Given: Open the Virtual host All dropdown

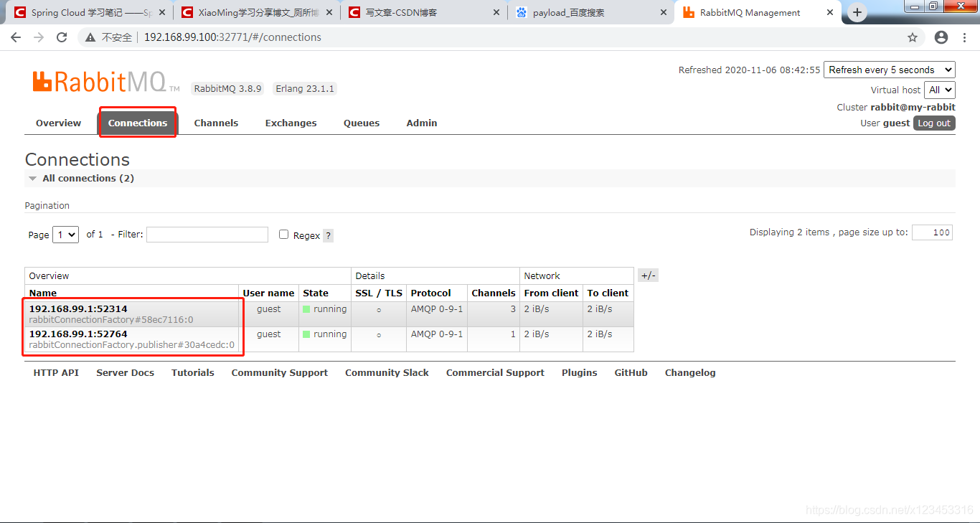Looking at the screenshot, I should pyautogui.click(x=940, y=90).
